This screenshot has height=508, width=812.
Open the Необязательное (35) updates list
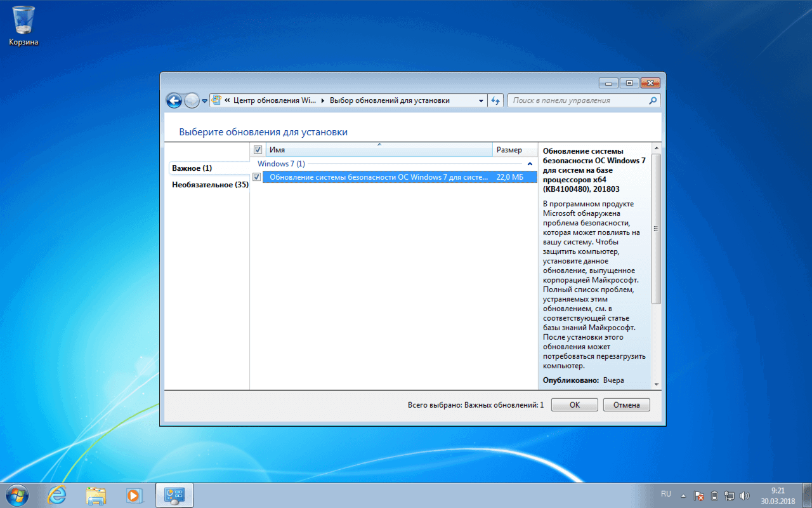coord(209,185)
